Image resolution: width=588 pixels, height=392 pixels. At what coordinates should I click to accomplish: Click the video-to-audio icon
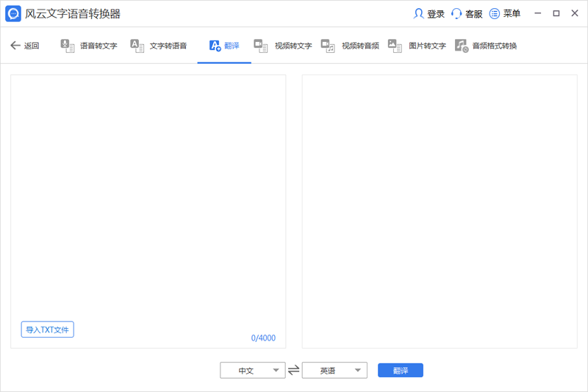328,46
